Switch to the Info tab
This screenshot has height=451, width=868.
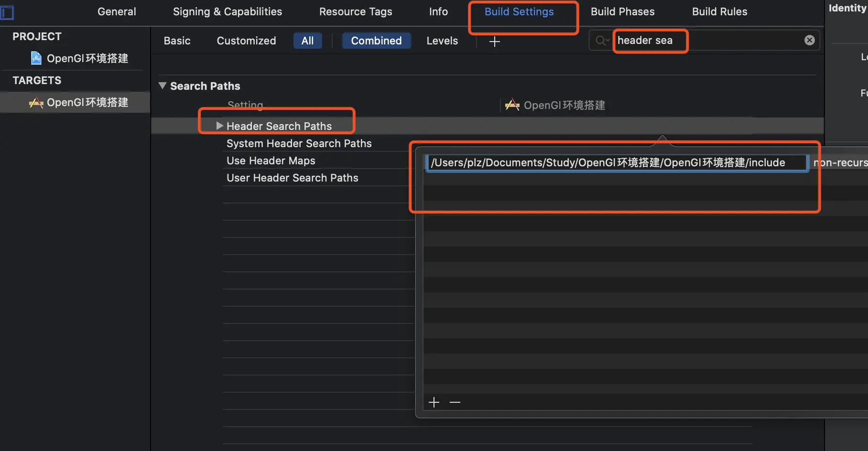pos(438,11)
